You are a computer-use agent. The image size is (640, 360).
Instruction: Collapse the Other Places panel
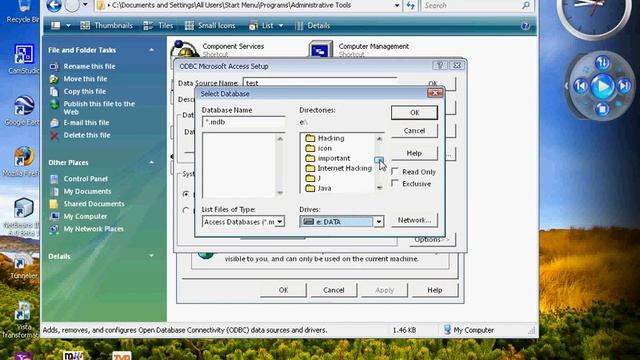pyautogui.click(x=151, y=162)
